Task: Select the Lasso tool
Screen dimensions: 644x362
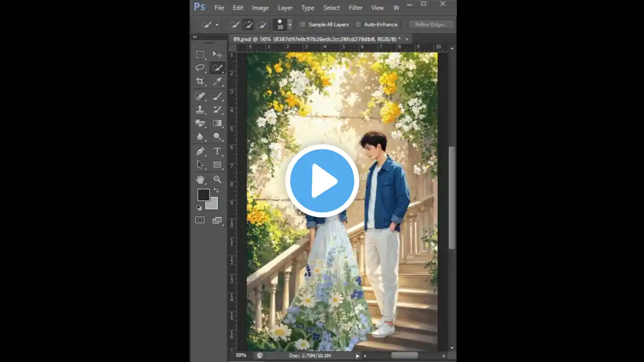Action: point(200,68)
